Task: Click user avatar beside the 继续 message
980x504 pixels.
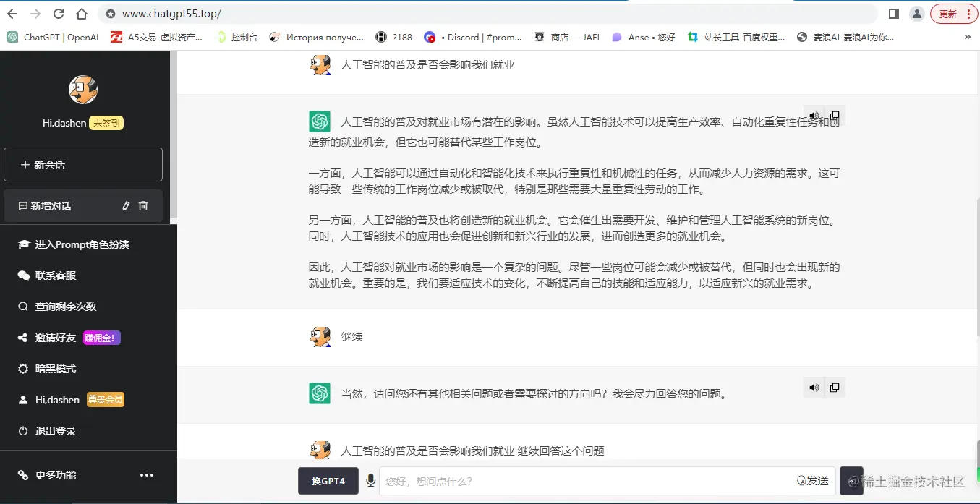Action: tap(320, 336)
